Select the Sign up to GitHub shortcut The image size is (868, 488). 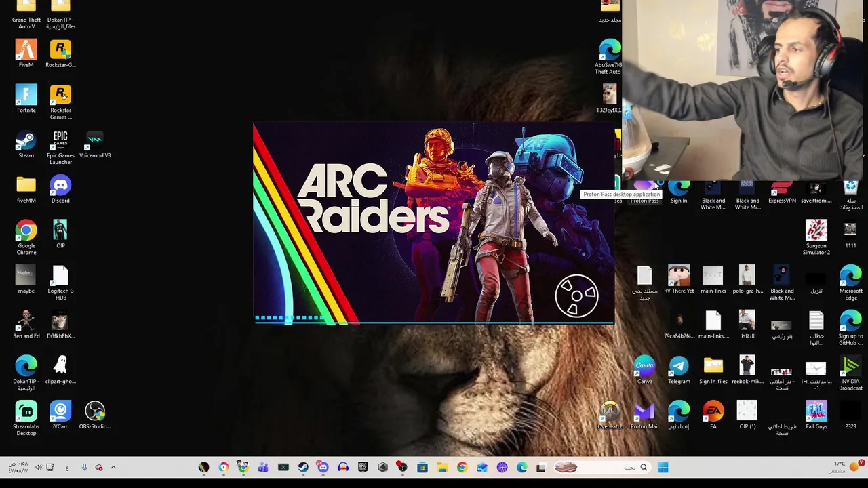coord(850,328)
